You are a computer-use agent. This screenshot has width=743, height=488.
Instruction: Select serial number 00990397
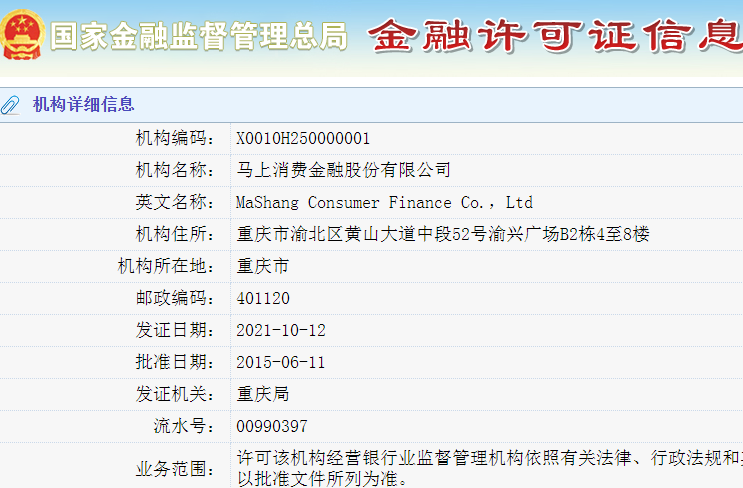(x=272, y=426)
